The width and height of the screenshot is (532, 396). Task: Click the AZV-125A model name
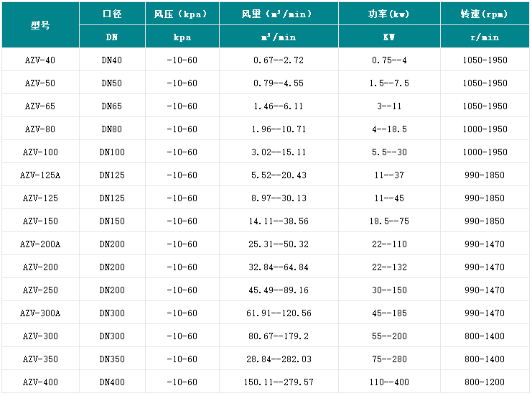(x=40, y=175)
